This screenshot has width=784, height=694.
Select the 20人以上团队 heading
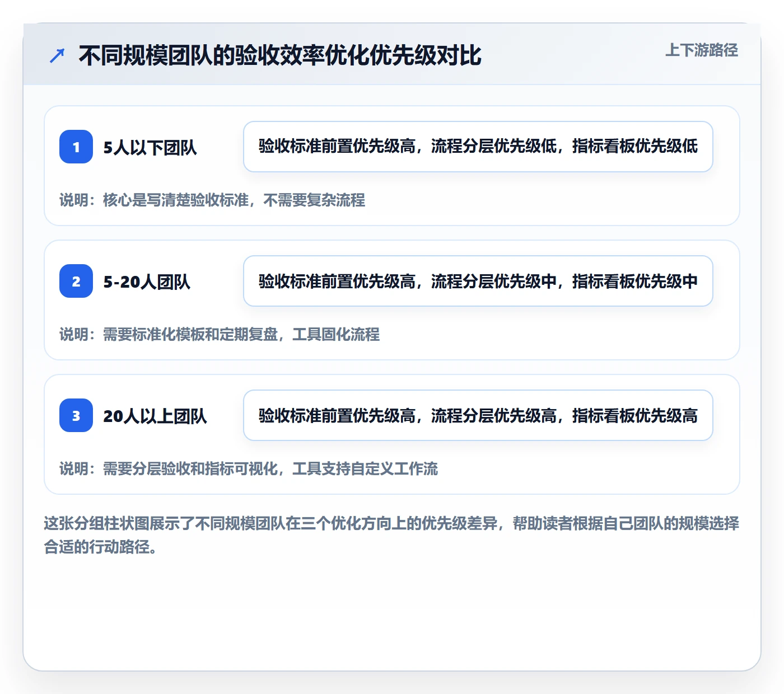155,416
